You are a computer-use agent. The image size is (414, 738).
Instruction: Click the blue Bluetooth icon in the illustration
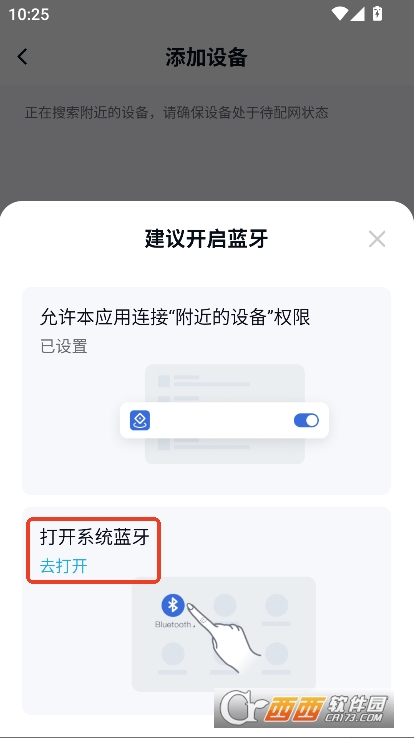coord(173,605)
